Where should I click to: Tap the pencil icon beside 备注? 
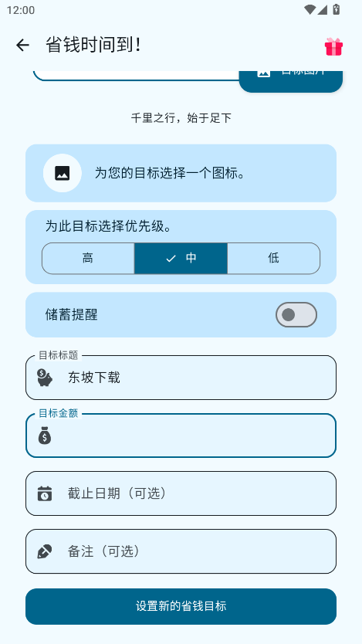[45, 551]
